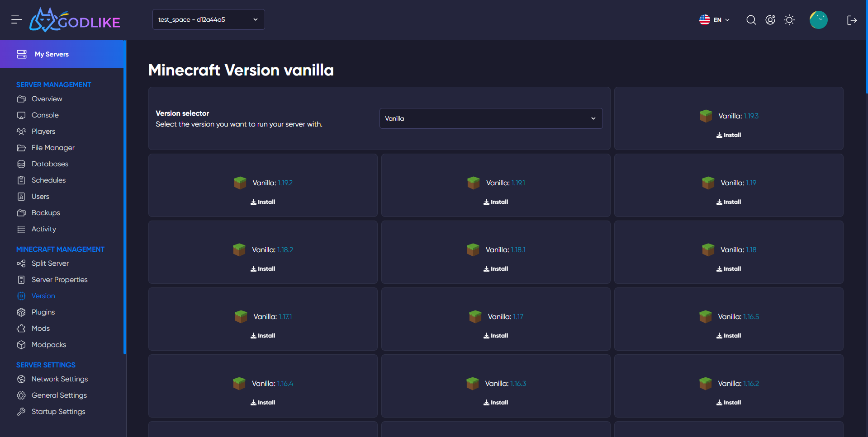Install Vanilla 1.17.1

tap(263, 336)
